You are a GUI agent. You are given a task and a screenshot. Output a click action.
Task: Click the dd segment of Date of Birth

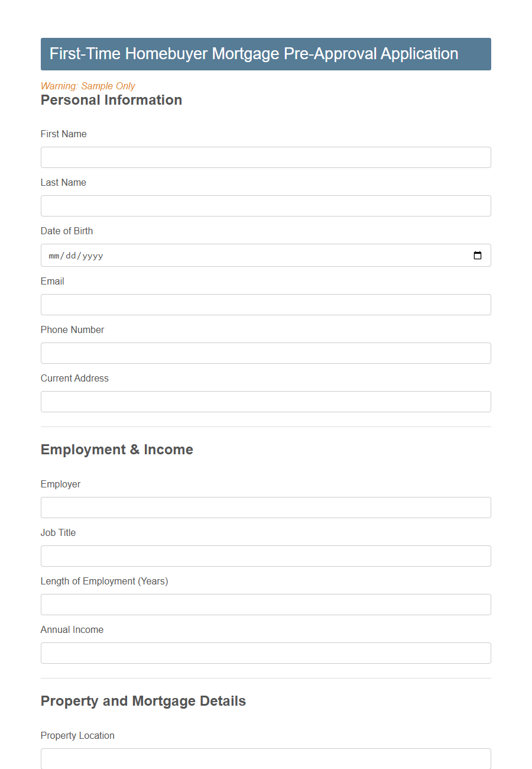click(x=72, y=255)
